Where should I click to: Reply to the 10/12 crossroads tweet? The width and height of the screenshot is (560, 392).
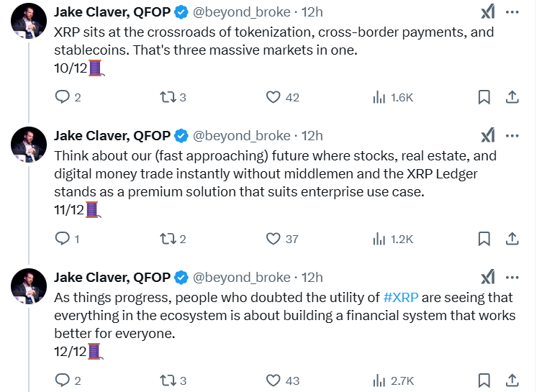63,97
